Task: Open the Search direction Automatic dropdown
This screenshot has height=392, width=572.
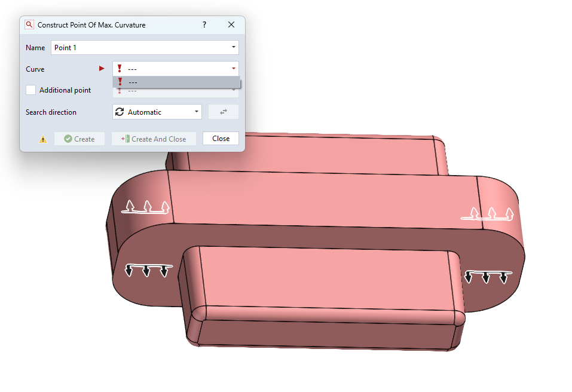Action: (157, 112)
